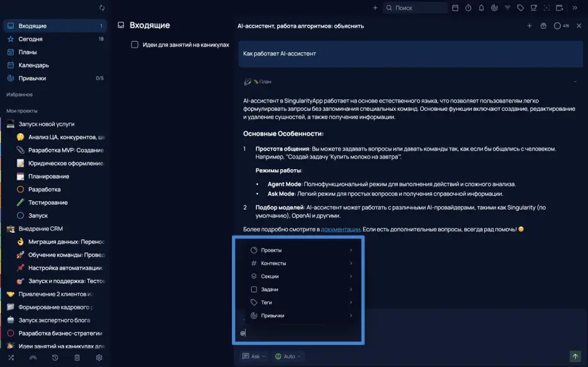Check the 'Идеи для занятий на каникулах' task checkbox
Viewport: 588px width, 367px height.
(x=134, y=45)
